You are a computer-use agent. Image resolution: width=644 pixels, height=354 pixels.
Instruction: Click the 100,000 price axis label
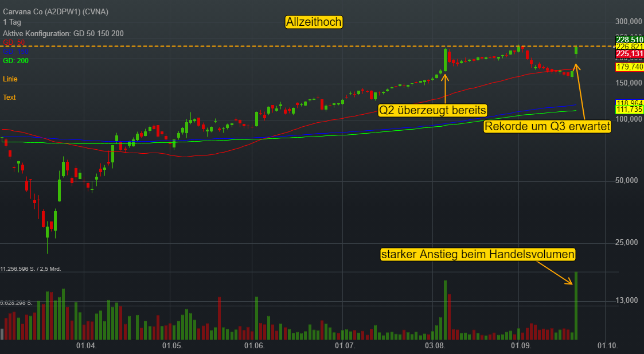pyautogui.click(x=629, y=119)
